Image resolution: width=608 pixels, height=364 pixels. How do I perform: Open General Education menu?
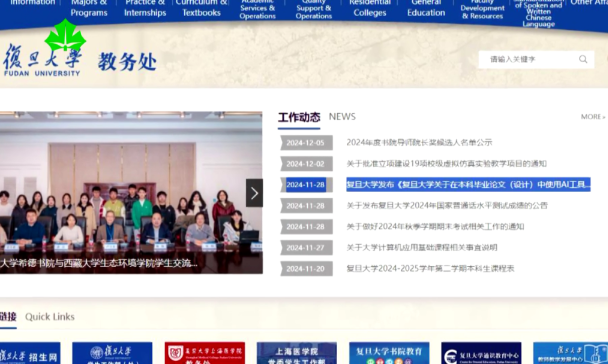click(x=426, y=8)
